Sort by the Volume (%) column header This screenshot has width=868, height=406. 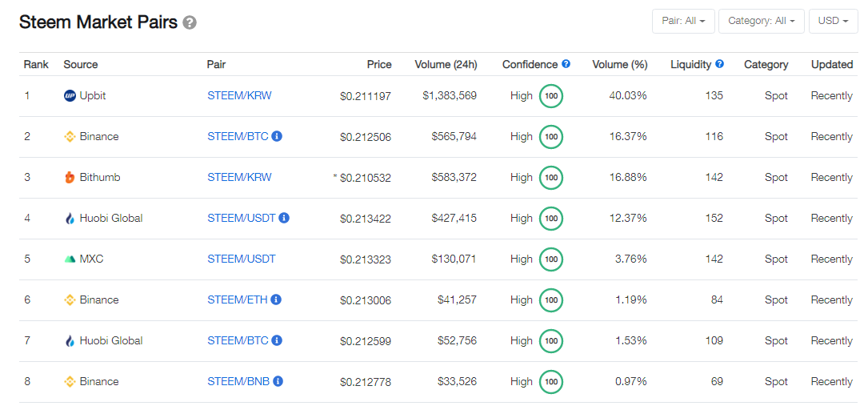(619, 64)
